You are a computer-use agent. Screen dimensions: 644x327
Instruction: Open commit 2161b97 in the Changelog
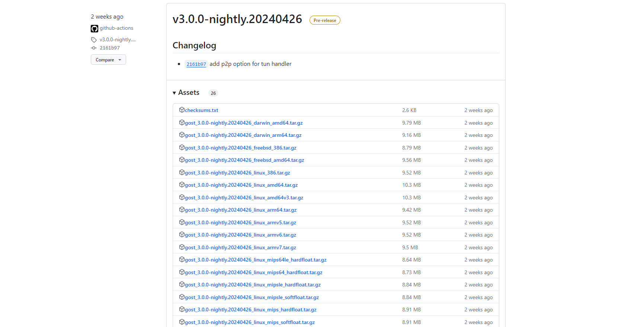[196, 64]
